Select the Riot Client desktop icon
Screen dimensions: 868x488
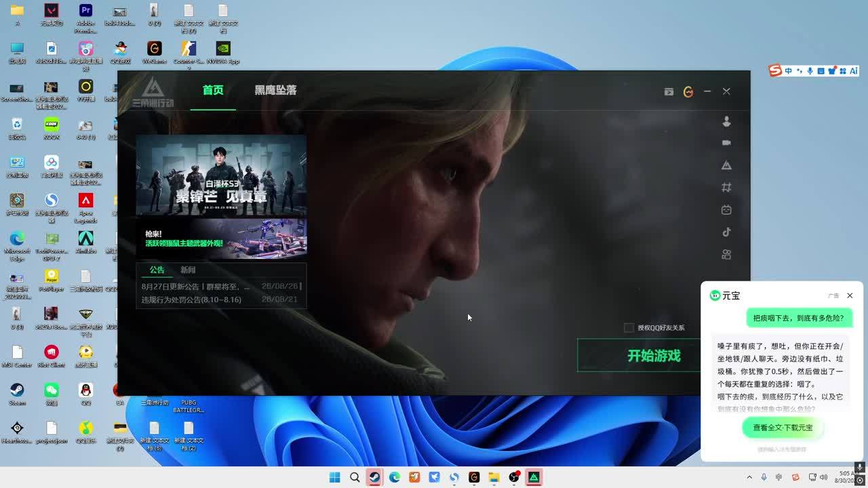pyautogui.click(x=52, y=357)
